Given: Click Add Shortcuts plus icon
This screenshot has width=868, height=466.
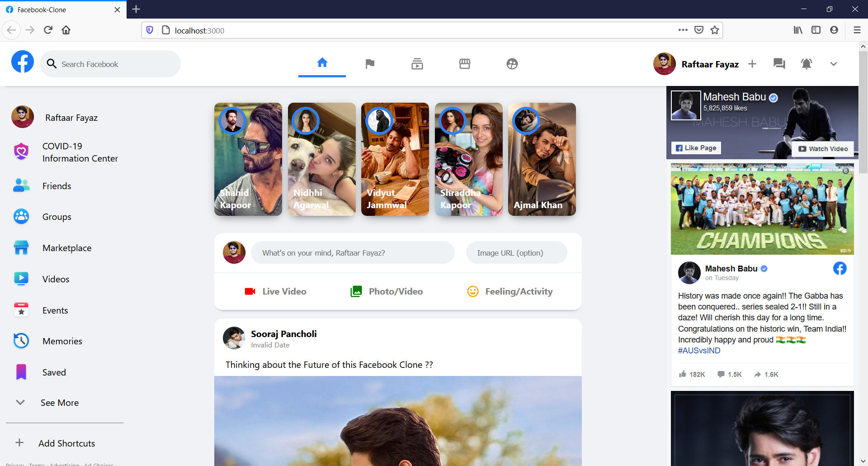Looking at the screenshot, I should (19, 442).
